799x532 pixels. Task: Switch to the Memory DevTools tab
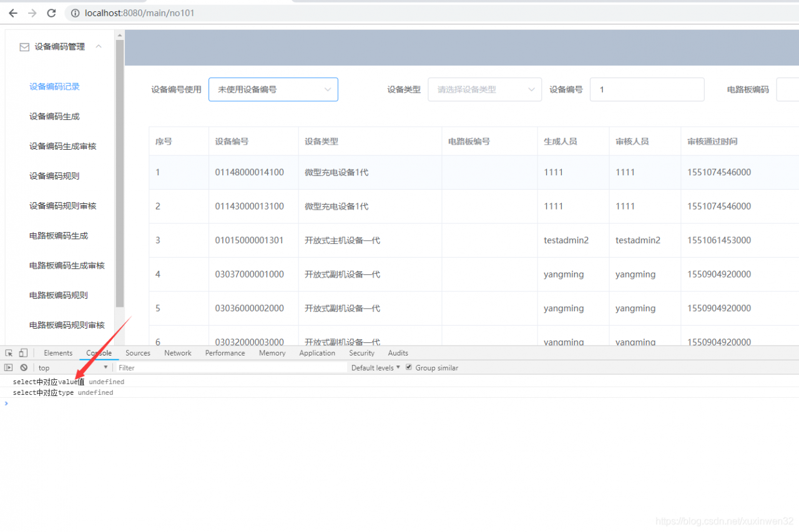pyautogui.click(x=272, y=353)
